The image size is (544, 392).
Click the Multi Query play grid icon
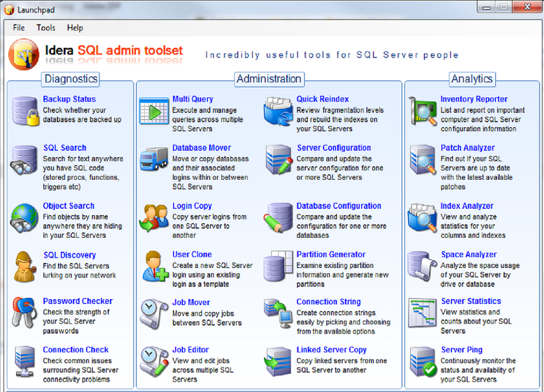coord(154,111)
